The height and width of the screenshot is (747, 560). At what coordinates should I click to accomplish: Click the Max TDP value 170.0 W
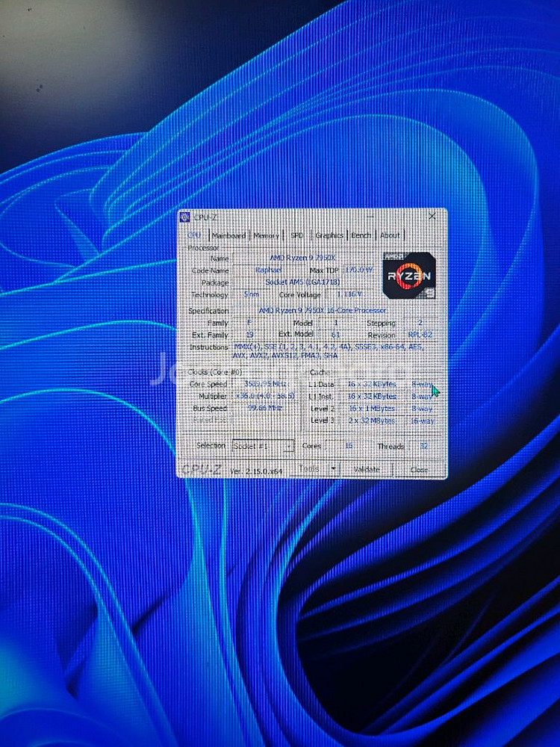tap(358, 270)
